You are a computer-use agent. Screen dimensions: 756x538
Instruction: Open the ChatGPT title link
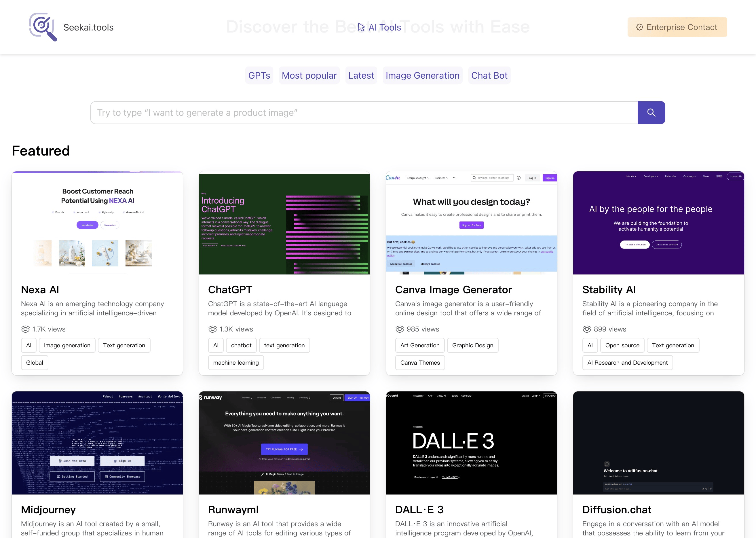click(x=230, y=289)
